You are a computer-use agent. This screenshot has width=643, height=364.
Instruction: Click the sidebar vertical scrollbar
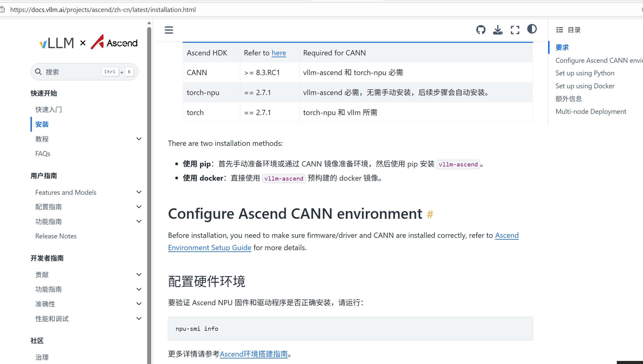point(149,185)
